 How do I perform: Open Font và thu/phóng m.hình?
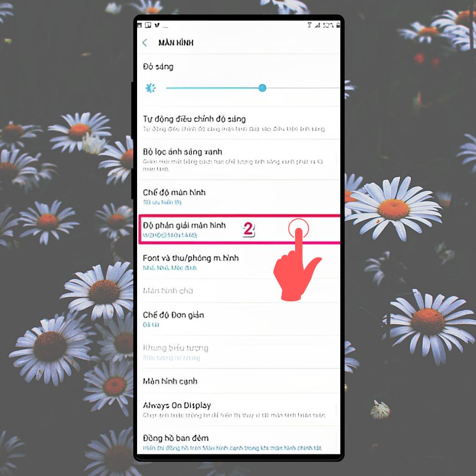pyautogui.click(x=238, y=262)
